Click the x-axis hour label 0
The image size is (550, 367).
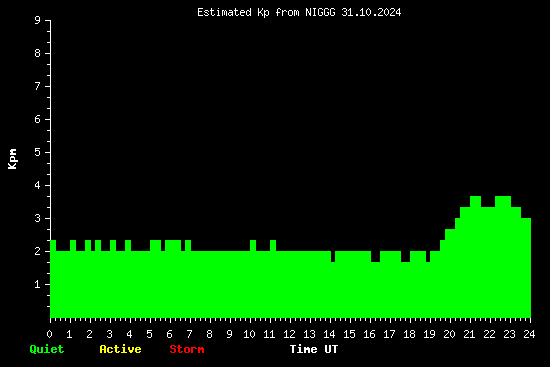click(x=49, y=334)
